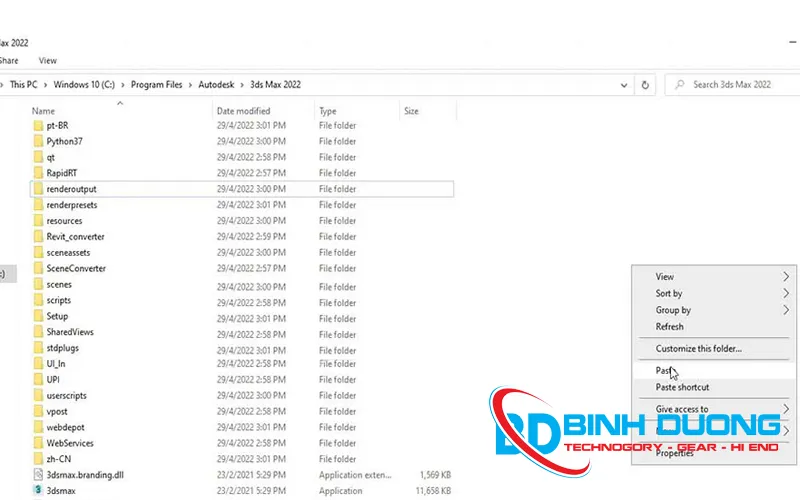Expand the Sort by submenu arrow
The image size is (800, 500).
pyautogui.click(x=786, y=293)
